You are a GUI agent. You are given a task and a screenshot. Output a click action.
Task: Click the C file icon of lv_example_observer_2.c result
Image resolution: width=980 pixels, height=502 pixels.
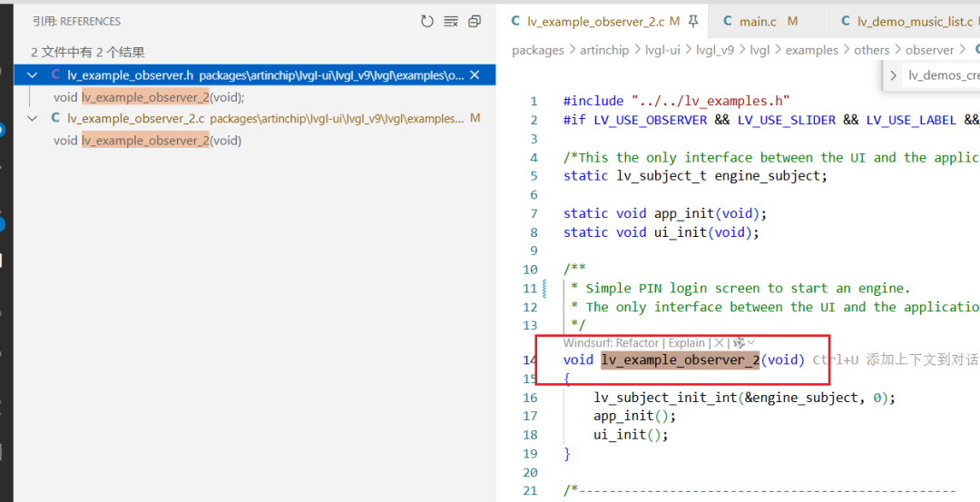[x=55, y=118]
